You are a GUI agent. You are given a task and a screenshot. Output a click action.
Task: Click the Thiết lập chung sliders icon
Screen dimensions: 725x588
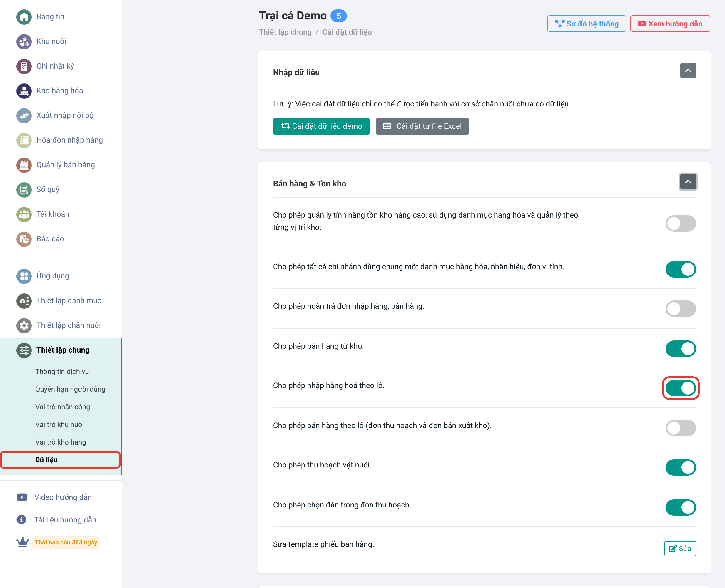click(24, 350)
